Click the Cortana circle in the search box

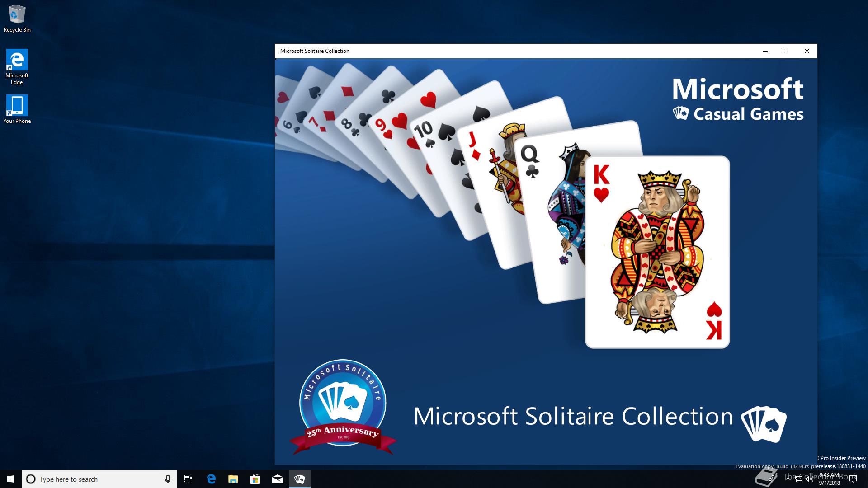point(31,479)
